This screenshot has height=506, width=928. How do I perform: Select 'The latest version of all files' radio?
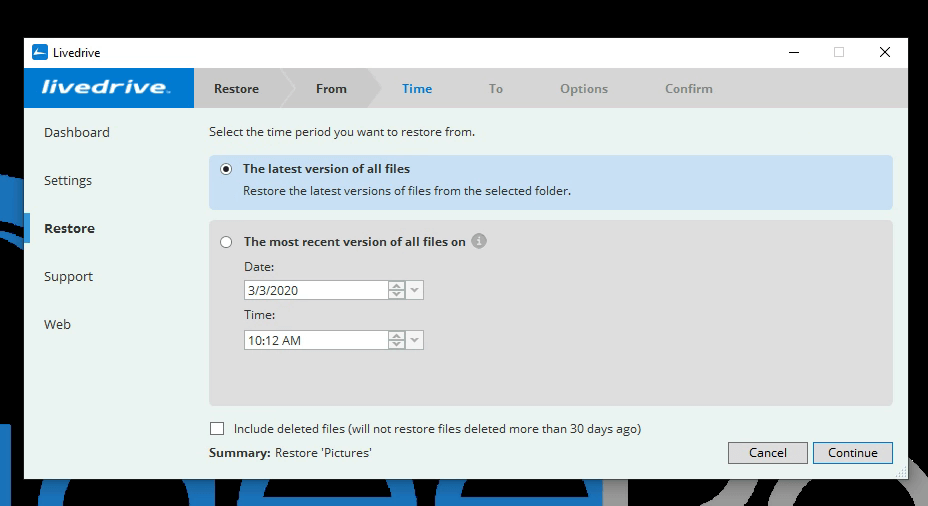pos(226,169)
